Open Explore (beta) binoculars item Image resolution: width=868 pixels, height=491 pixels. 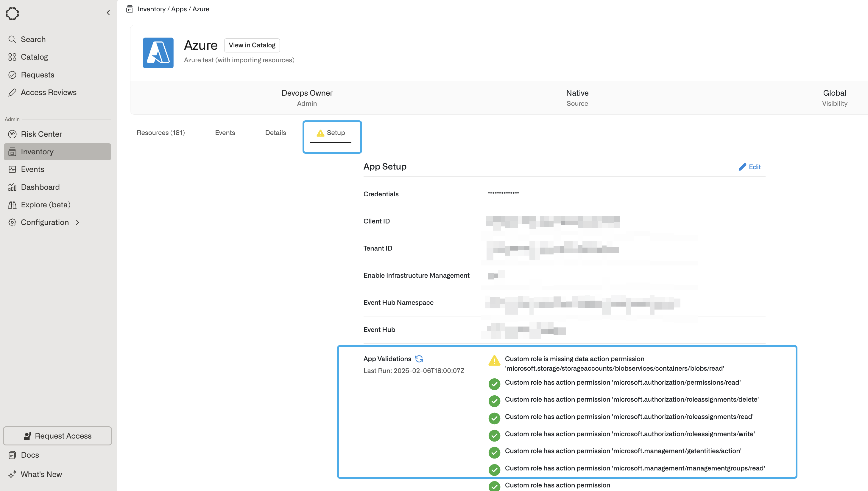click(46, 205)
